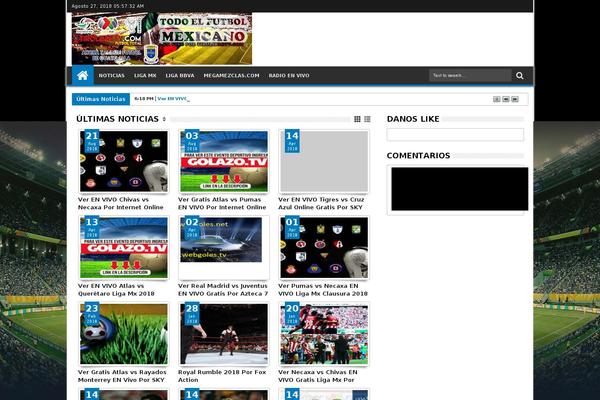This screenshot has height=400, width=600.
Task: Click the Agosto 27, 2018 date text
Action: click(108, 6)
